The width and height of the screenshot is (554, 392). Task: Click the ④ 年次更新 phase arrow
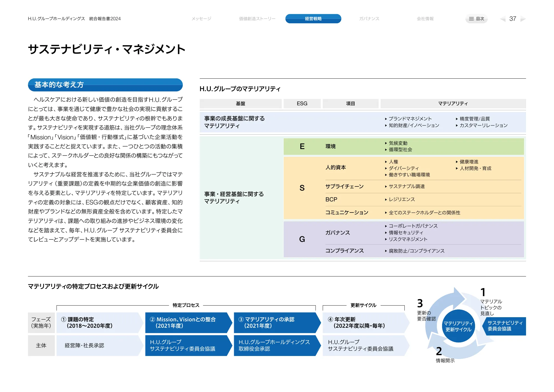pos(366,323)
